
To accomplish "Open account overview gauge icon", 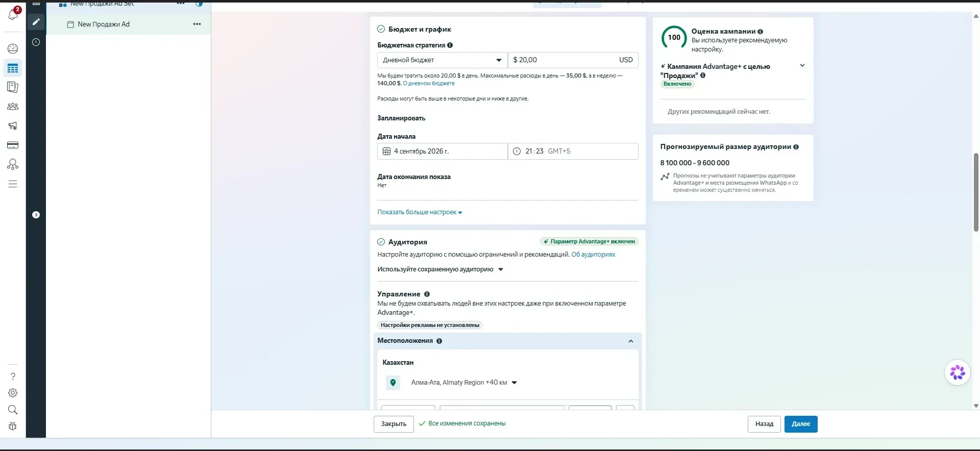I will click(13, 48).
